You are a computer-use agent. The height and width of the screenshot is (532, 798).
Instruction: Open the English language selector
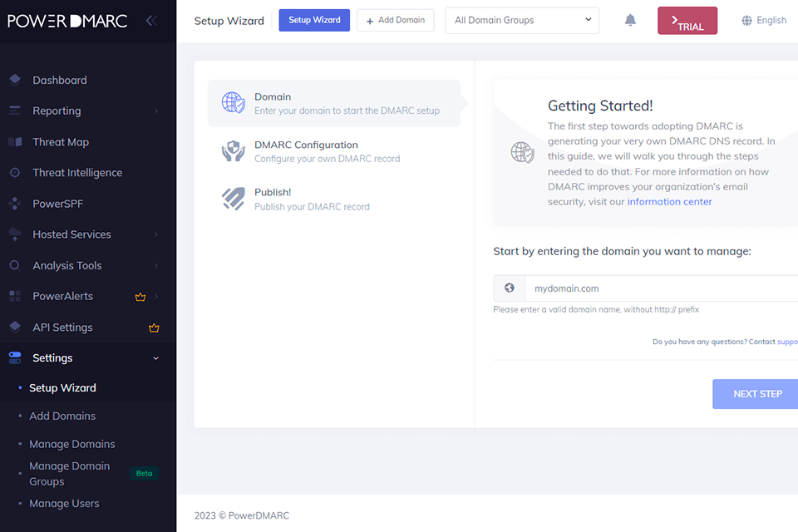click(x=764, y=20)
